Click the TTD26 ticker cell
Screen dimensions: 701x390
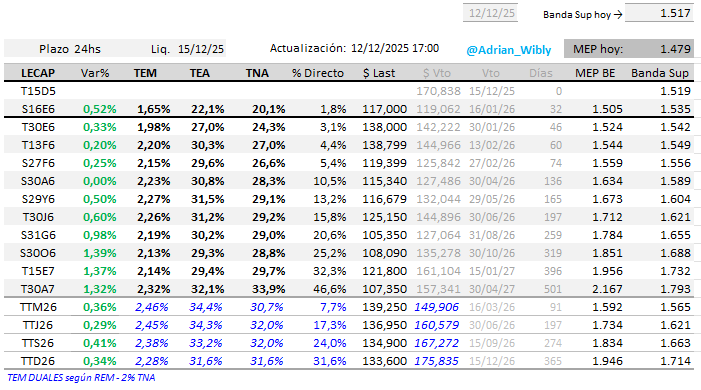38,361
